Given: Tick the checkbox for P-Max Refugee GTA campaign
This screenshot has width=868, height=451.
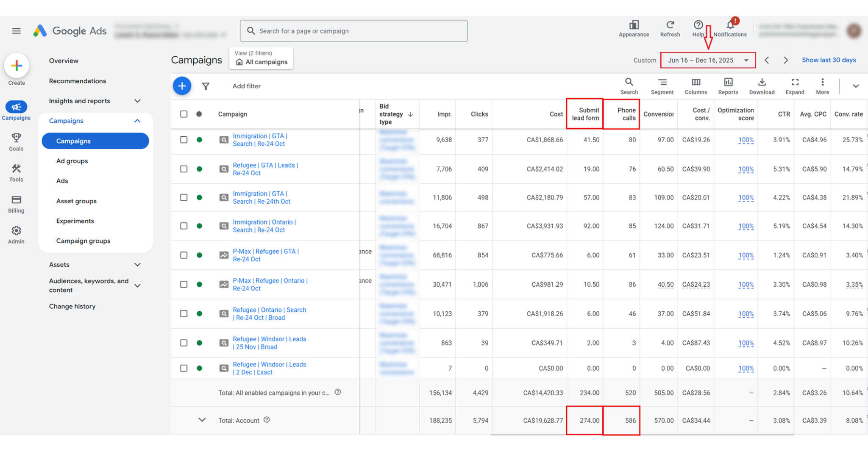Looking at the screenshot, I should (x=184, y=255).
